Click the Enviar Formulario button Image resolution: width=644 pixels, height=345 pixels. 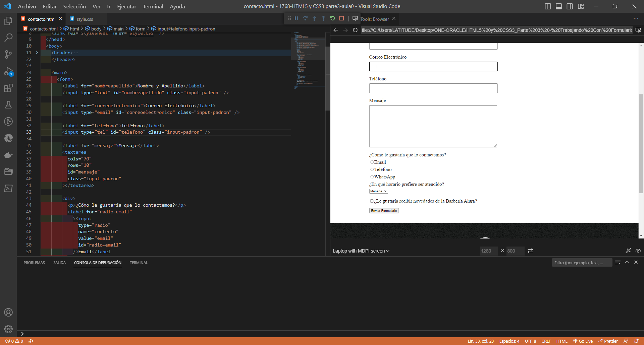pos(384,211)
